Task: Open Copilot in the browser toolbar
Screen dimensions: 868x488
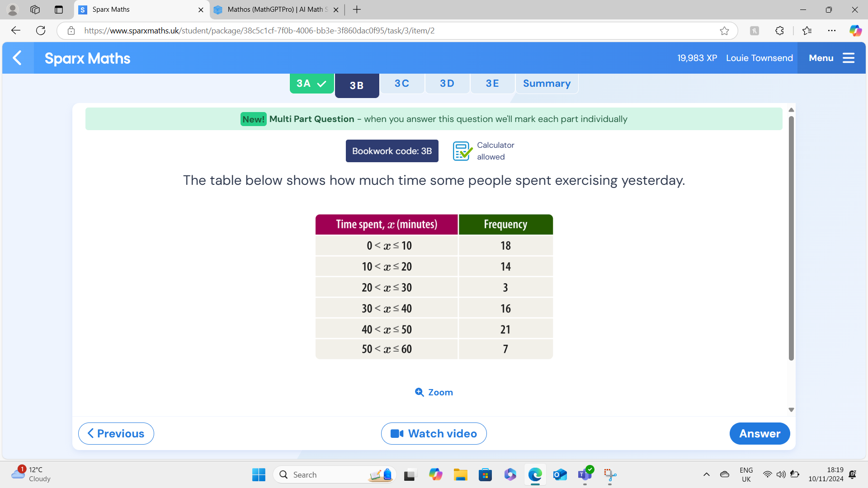Action: tap(855, 31)
